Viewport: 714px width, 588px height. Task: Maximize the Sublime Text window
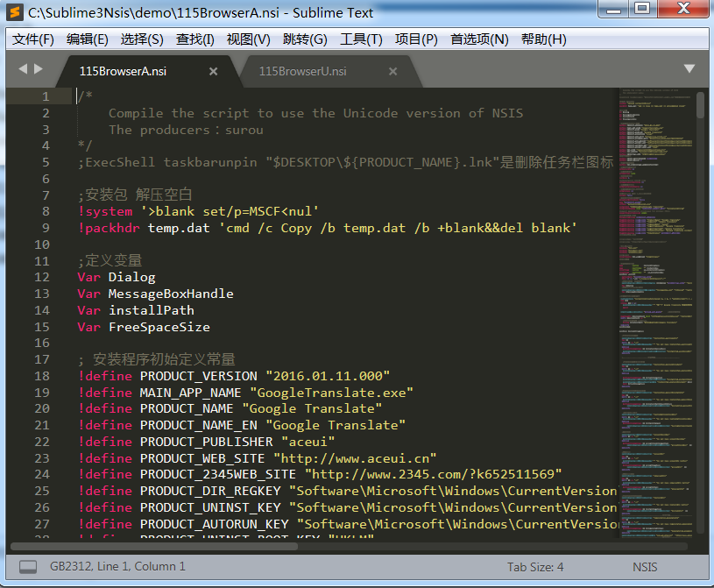(642, 9)
